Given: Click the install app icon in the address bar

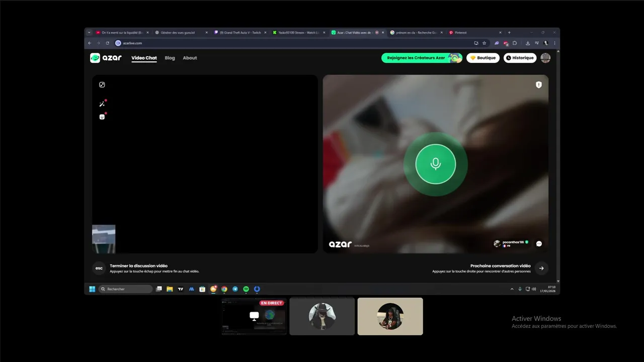Looking at the screenshot, I should [x=476, y=43].
